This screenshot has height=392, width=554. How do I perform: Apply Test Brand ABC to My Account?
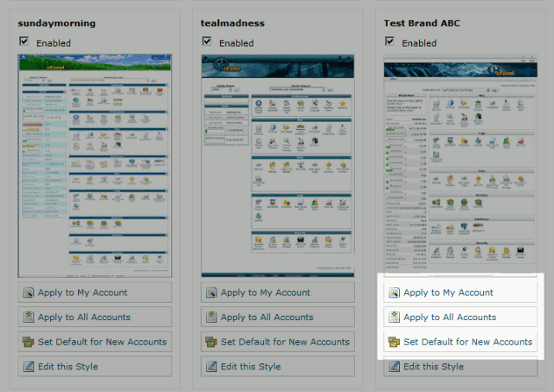[x=461, y=292]
